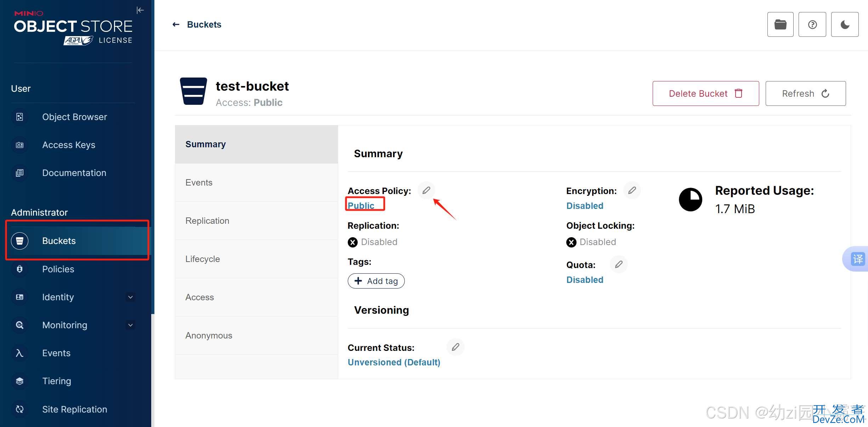Click the Add tag button
Image resolution: width=868 pixels, height=427 pixels.
[376, 281]
